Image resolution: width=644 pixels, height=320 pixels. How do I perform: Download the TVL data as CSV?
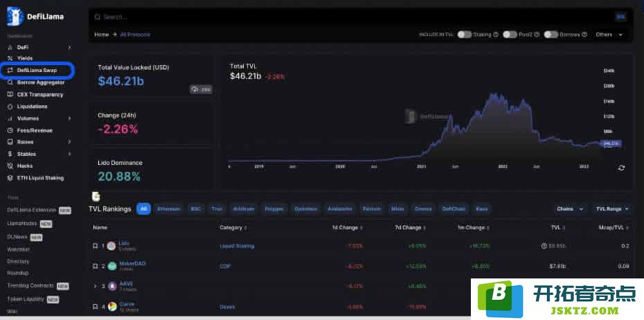[201, 89]
